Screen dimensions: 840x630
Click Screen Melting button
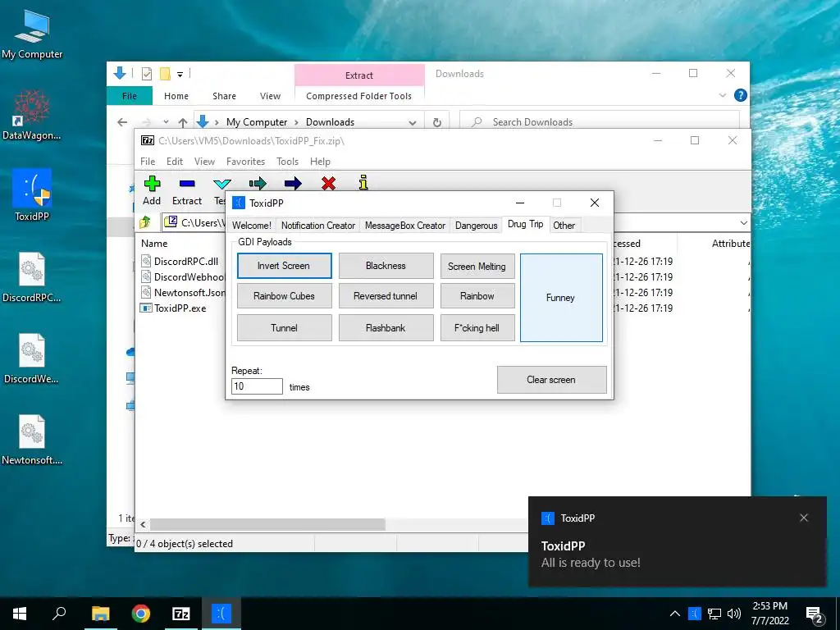click(x=477, y=267)
